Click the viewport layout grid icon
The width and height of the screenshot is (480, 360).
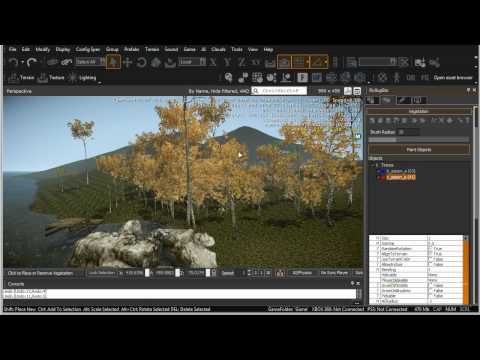[x=357, y=91]
